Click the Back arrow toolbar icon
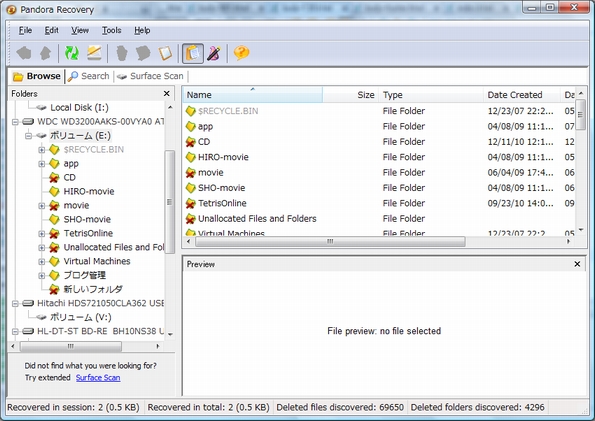Screen dimensions: 595x421 tap(24, 53)
